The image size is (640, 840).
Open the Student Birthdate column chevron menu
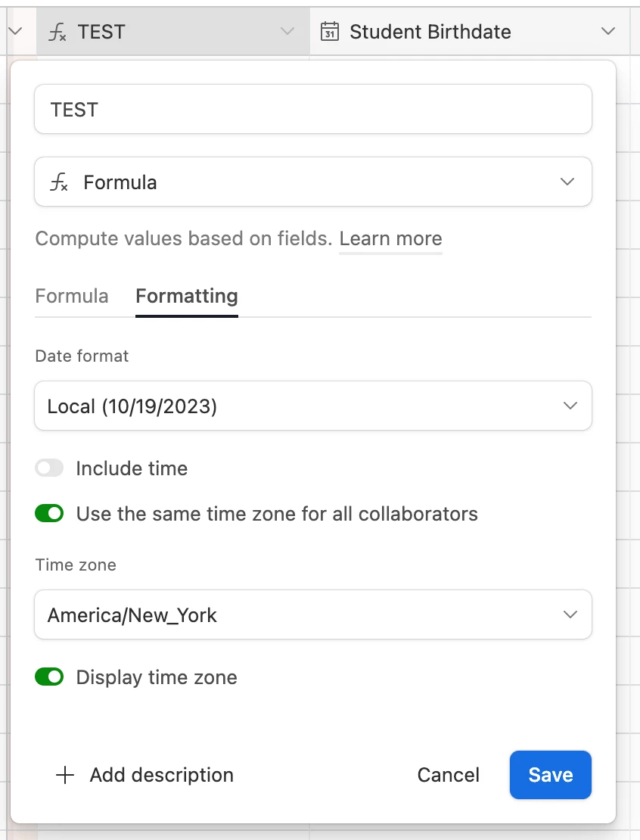[607, 32]
